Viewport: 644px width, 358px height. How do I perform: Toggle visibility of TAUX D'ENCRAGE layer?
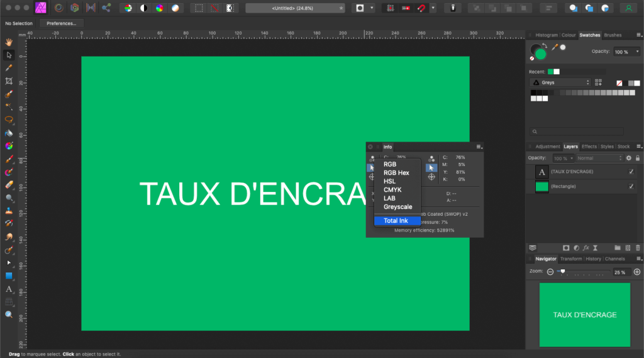pos(631,172)
